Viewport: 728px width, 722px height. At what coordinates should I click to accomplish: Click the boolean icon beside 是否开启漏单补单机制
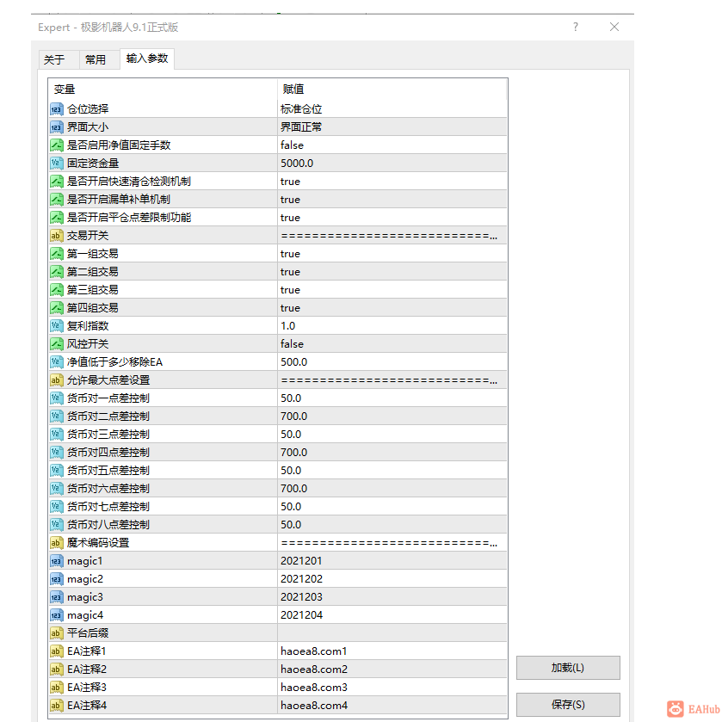tap(56, 200)
